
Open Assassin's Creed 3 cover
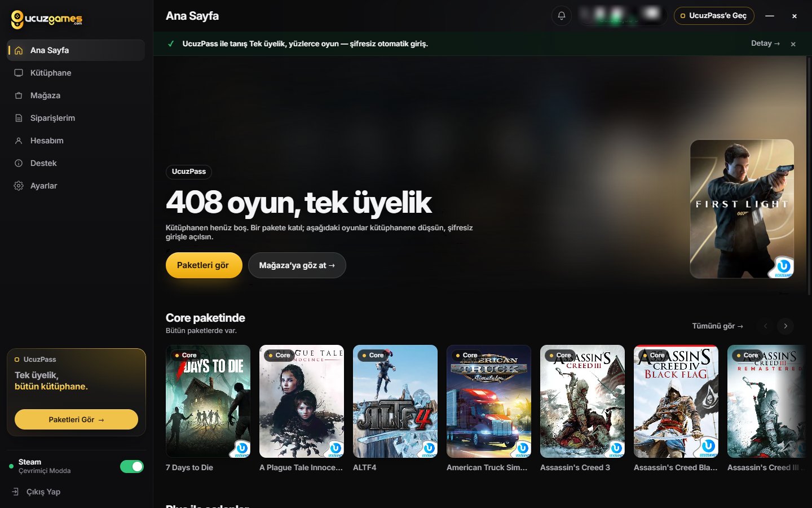(x=582, y=401)
